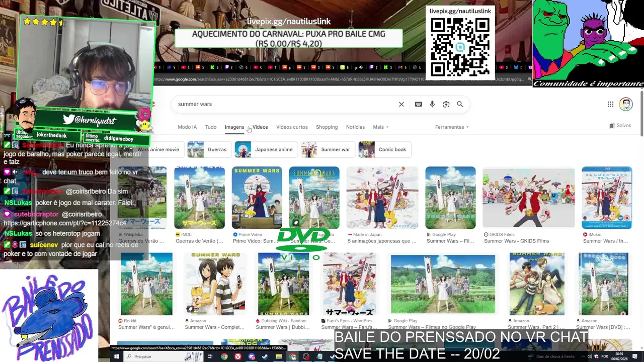Open the first Chrome icon in taskbar
The height and width of the screenshot is (362, 644).
coord(224,356)
